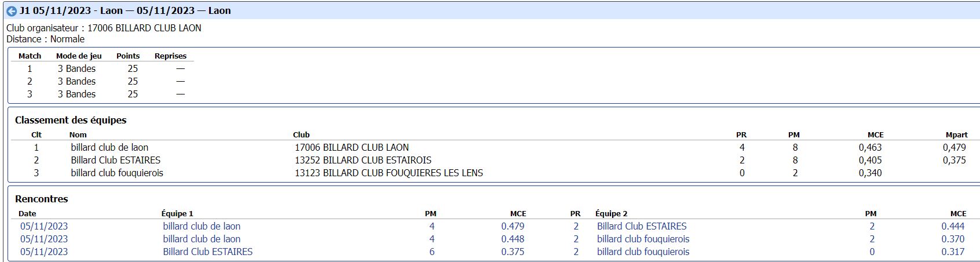Click MCE value 0.375 in Rencontres
Screen dimensions: 980x262
(513, 252)
